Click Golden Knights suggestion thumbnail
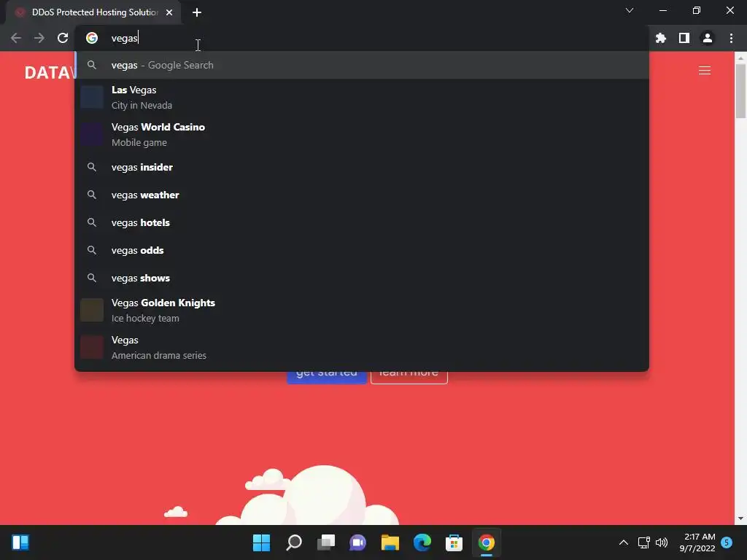The height and width of the screenshot is (560, 747). (92, 310)
